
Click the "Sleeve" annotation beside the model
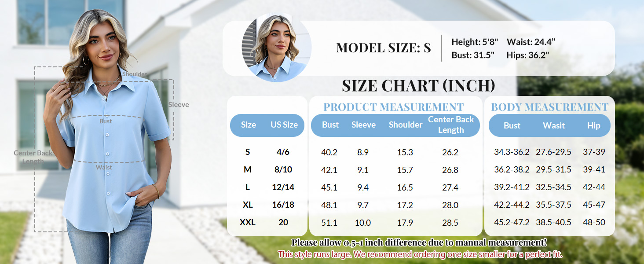tap(179, 105)
